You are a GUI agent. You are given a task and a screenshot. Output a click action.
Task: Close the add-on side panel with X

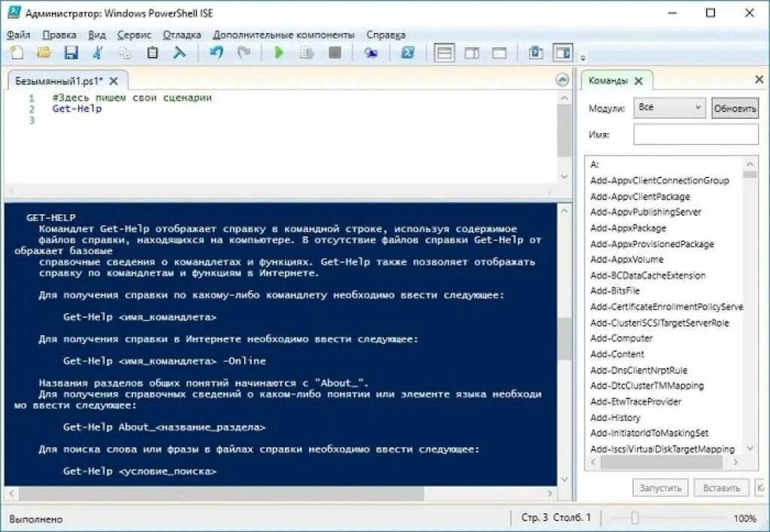tap(759, 79)
